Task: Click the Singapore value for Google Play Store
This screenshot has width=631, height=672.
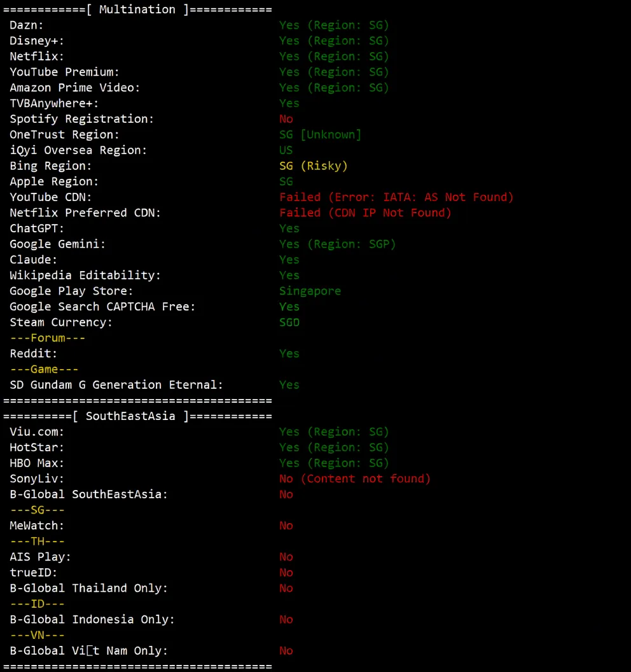Action: click(310, 291)
